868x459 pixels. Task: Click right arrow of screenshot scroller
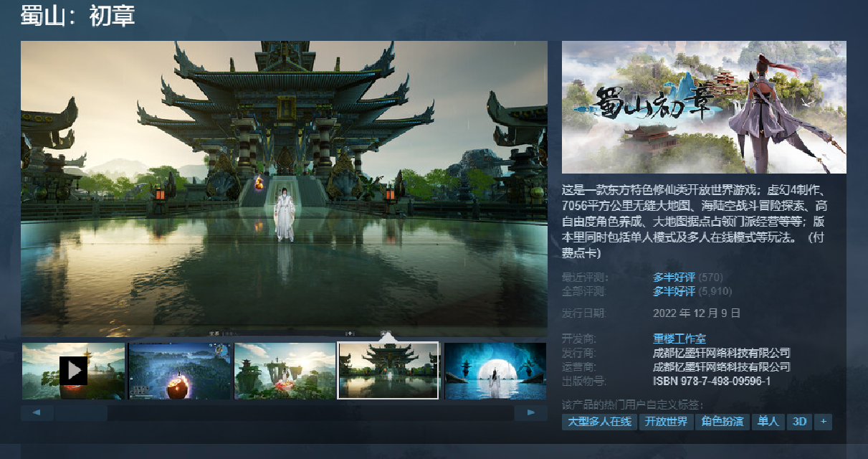coord(530,413)
